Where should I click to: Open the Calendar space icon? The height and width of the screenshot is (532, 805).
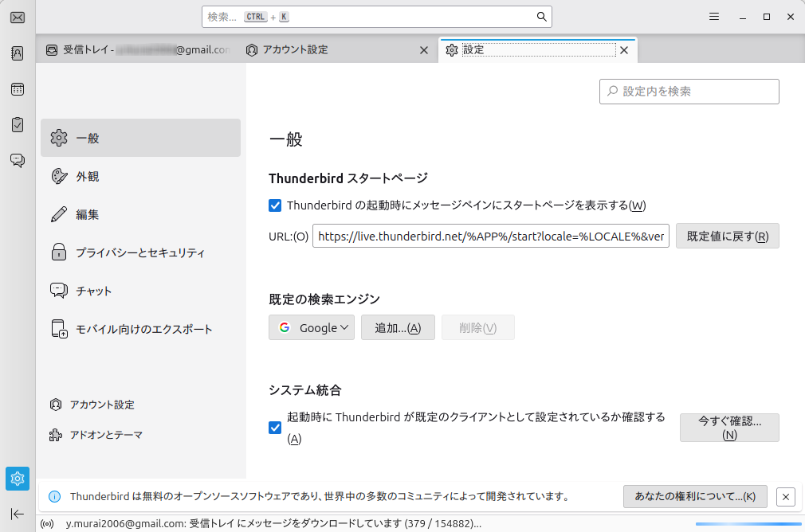17,89
